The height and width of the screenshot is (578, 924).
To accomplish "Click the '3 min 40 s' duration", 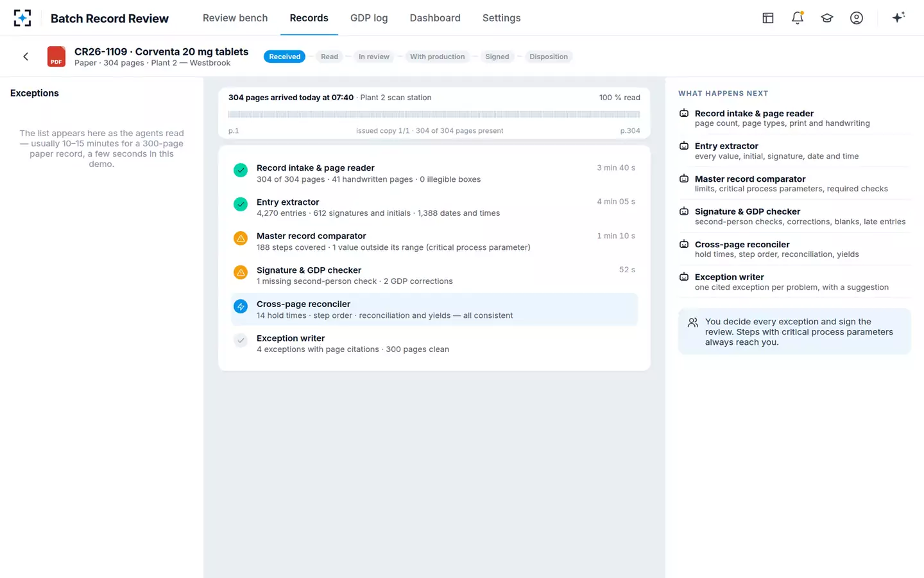I will tap(616, 168).
